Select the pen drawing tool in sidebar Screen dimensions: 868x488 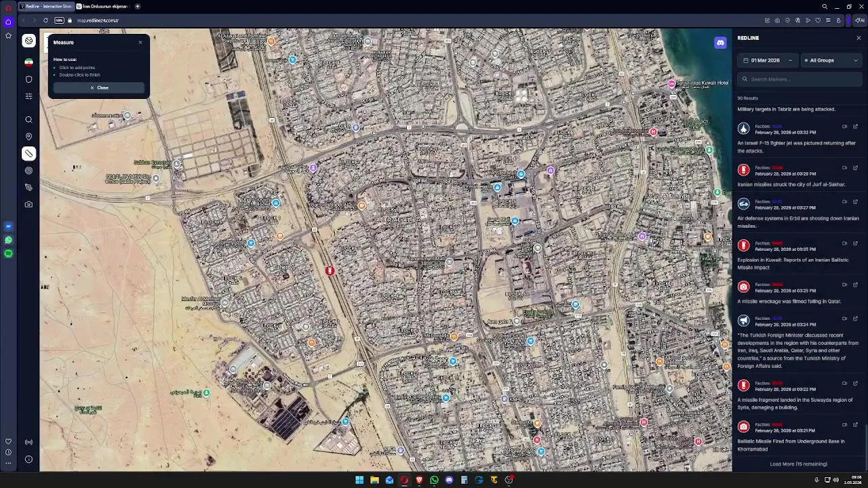28,187
